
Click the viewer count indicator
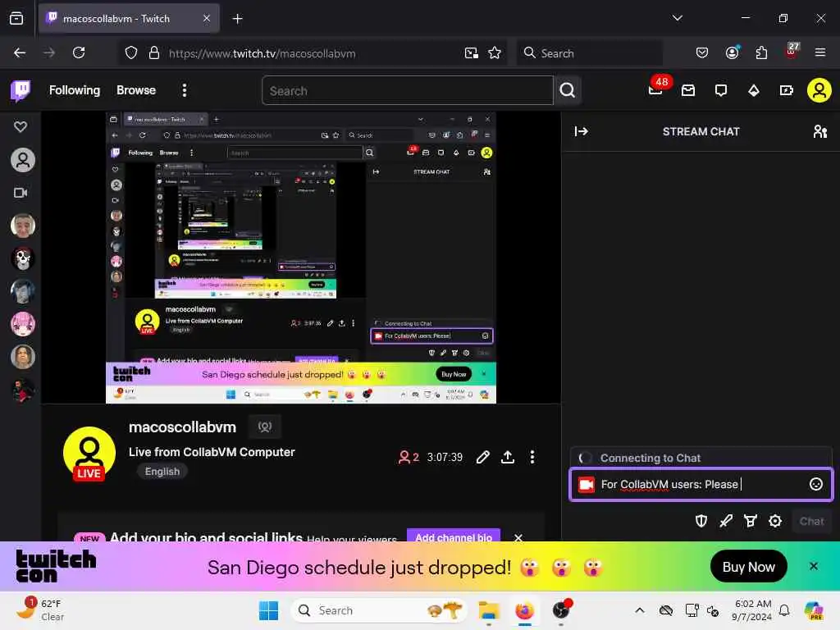409,457
